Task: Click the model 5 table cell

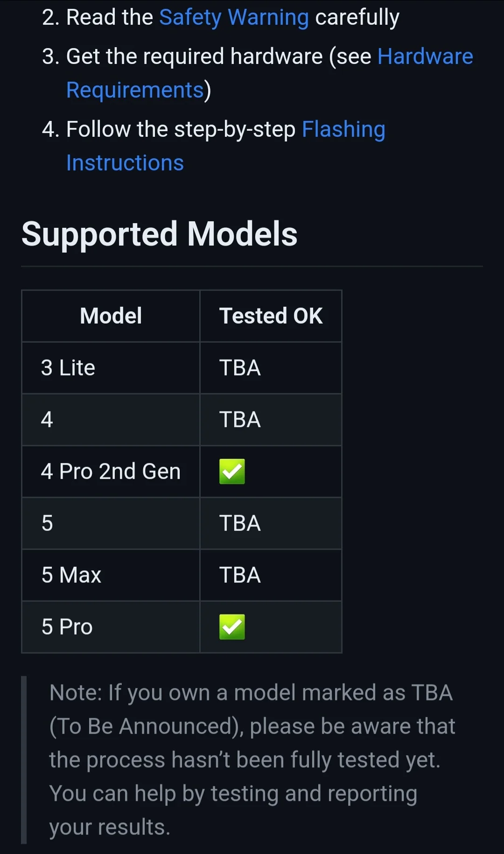Action: point(47,523)
